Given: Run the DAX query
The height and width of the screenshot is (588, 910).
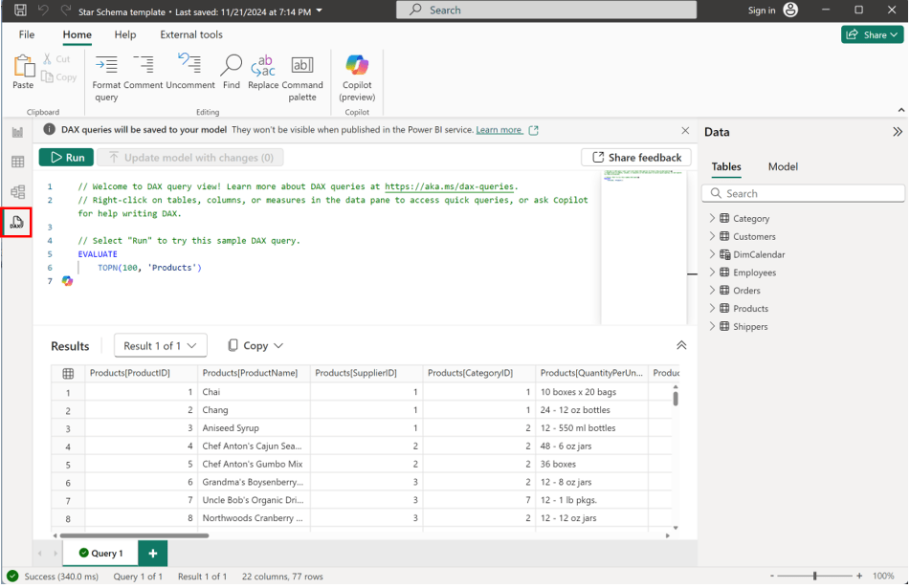Looking at the screenshot, I should pyautogui.click(x=66, y=158).
